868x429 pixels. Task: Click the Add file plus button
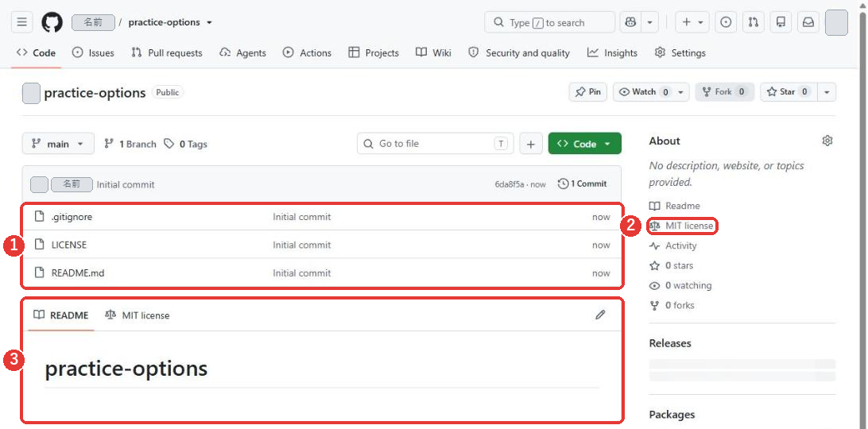point(531,144)
